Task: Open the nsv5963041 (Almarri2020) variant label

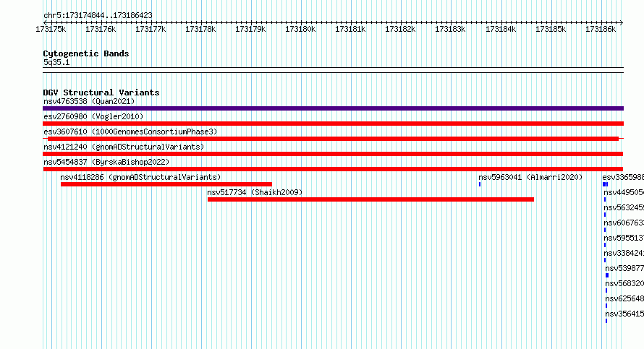Action: click(530, 177)
